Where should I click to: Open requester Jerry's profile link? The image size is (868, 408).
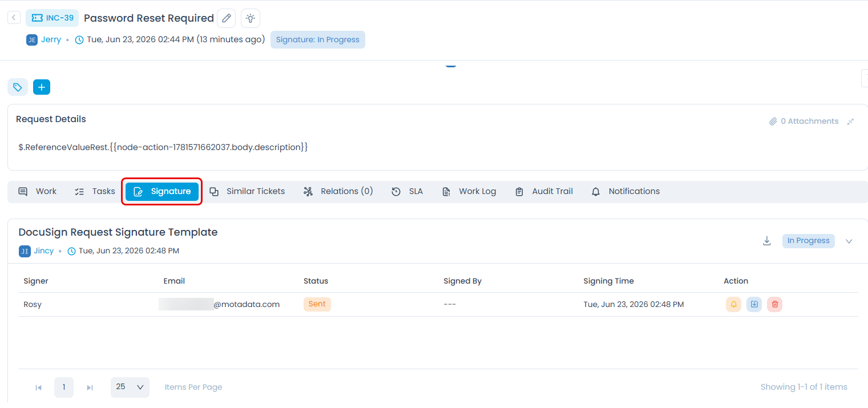tap(51, 40)
